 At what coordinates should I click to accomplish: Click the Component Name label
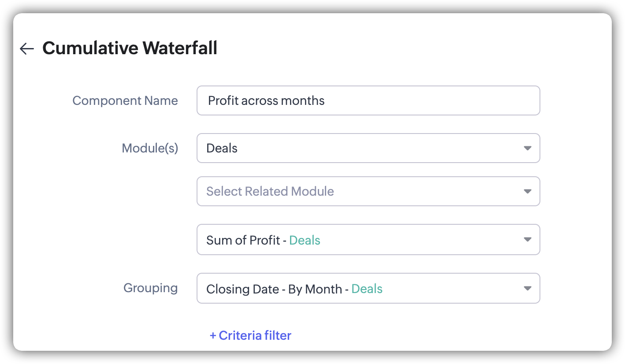click(125, 100)
